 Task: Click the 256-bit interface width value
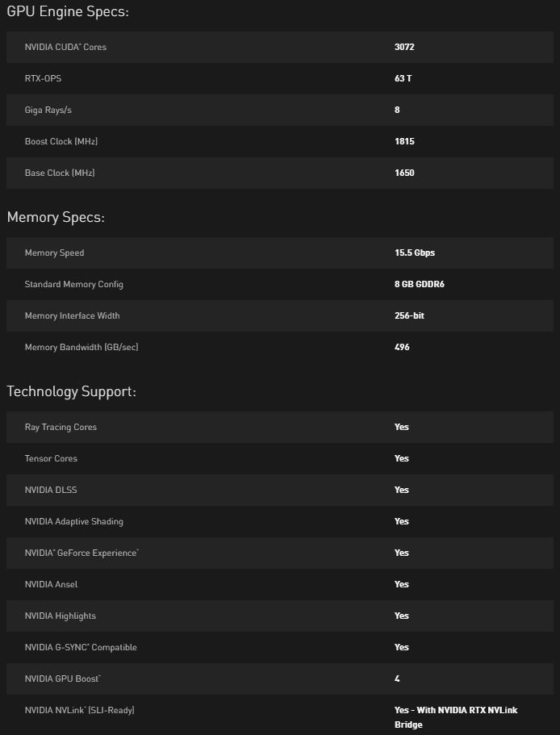tap(409, 315)
